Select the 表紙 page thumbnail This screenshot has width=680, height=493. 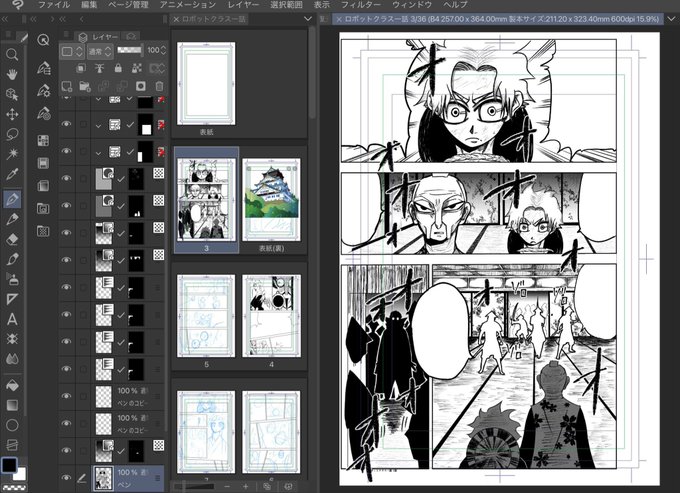[x=206, y=84]
